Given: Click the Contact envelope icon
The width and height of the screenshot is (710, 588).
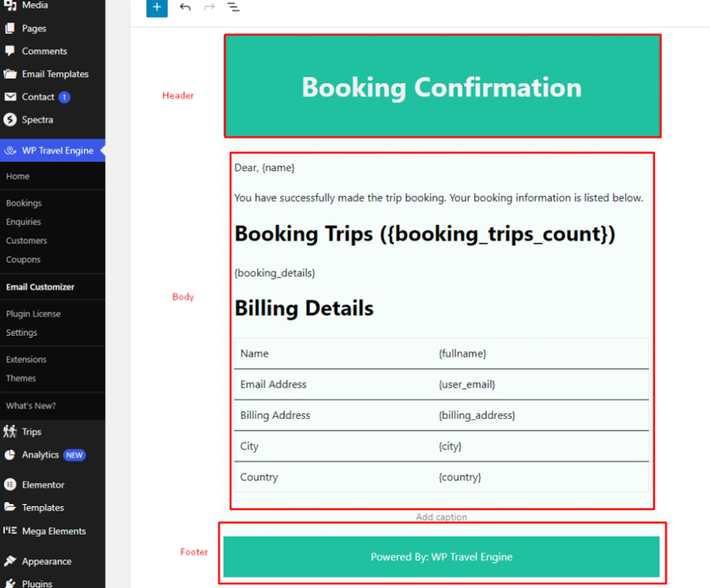Looking at the screenshot, I should click(x=10, y=97).
